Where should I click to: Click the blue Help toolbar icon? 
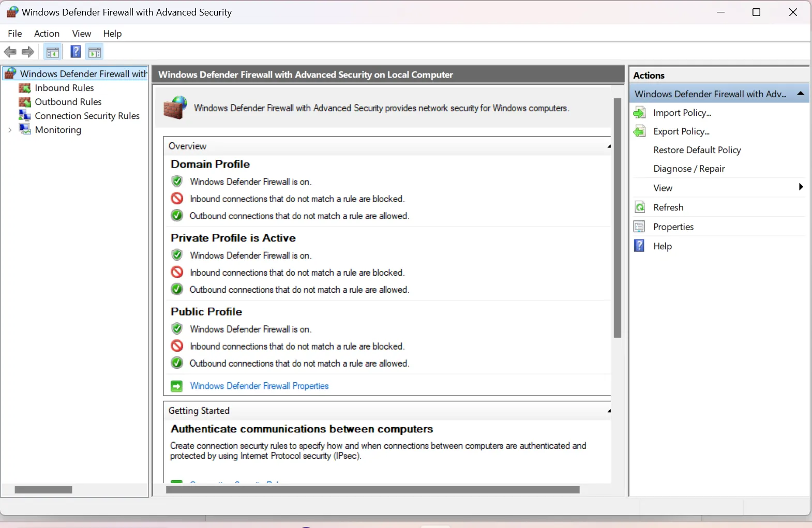click(76, 52)
